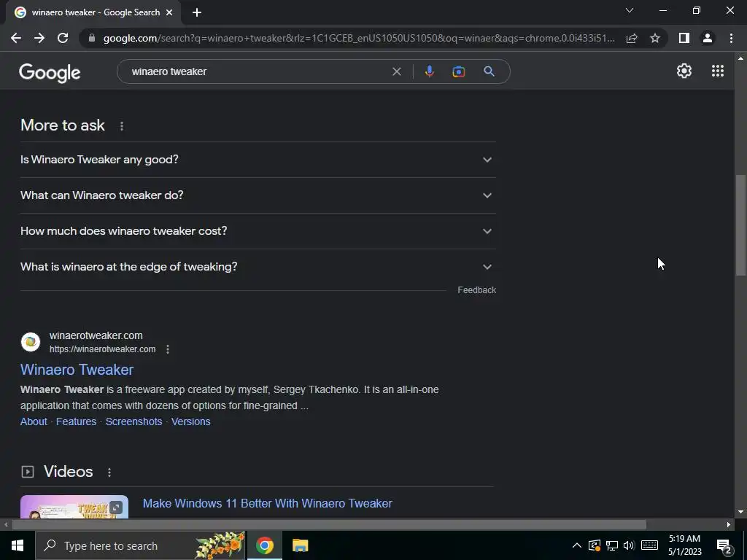Open winaerotweaker.com site favicon
This screenshot has width=747, height=560.
(x=31, y=342)
